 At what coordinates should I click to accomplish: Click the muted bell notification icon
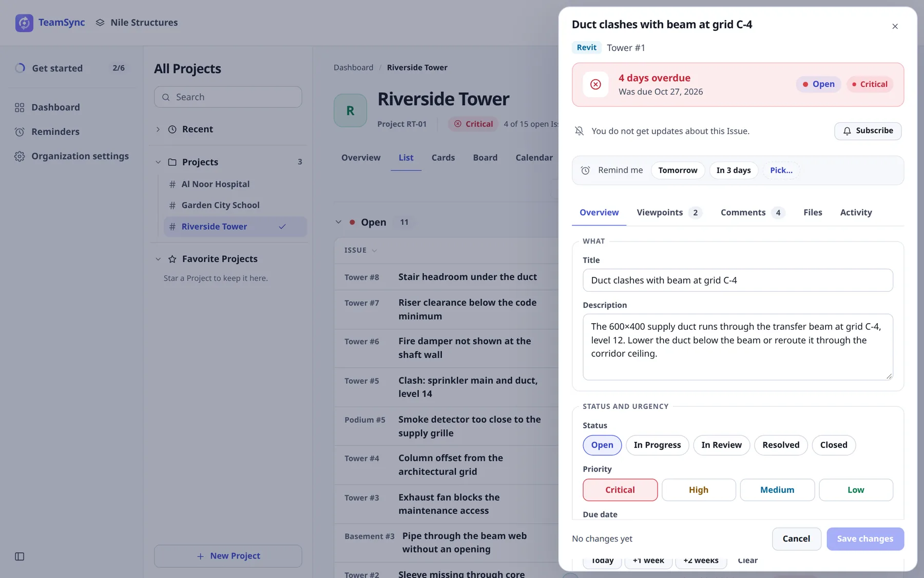(579, 131)
